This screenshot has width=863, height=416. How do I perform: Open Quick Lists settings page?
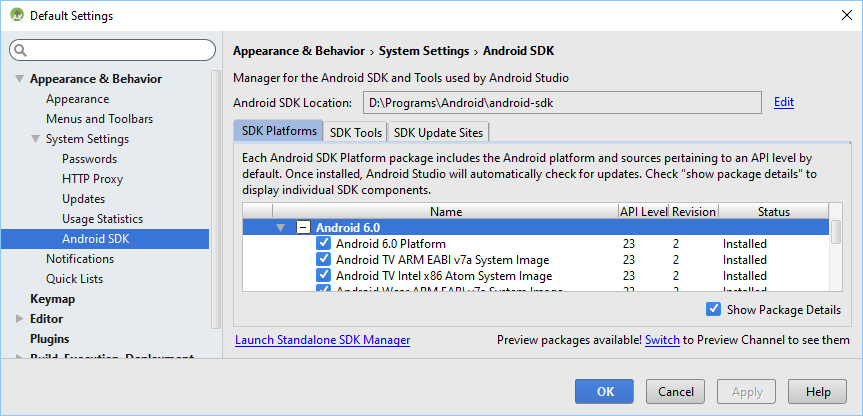[x=74, y=279]
